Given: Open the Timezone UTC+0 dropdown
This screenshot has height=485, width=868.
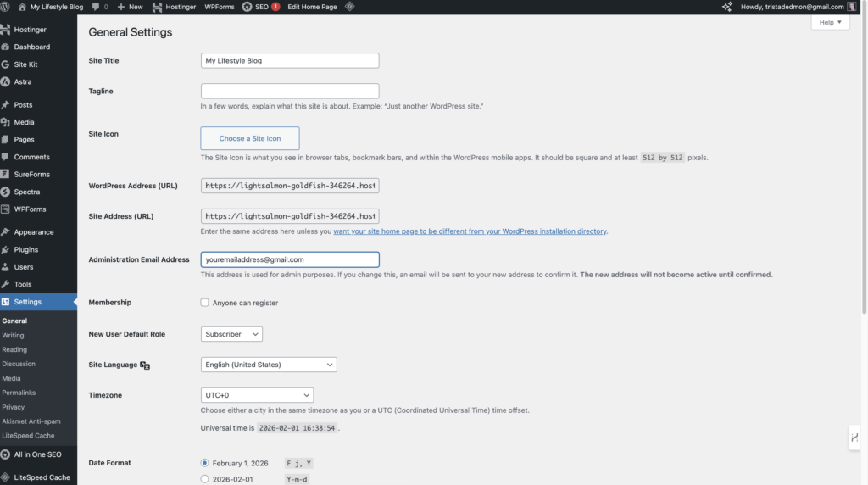Looking at the screenshot, I should [x=257, y=395].
